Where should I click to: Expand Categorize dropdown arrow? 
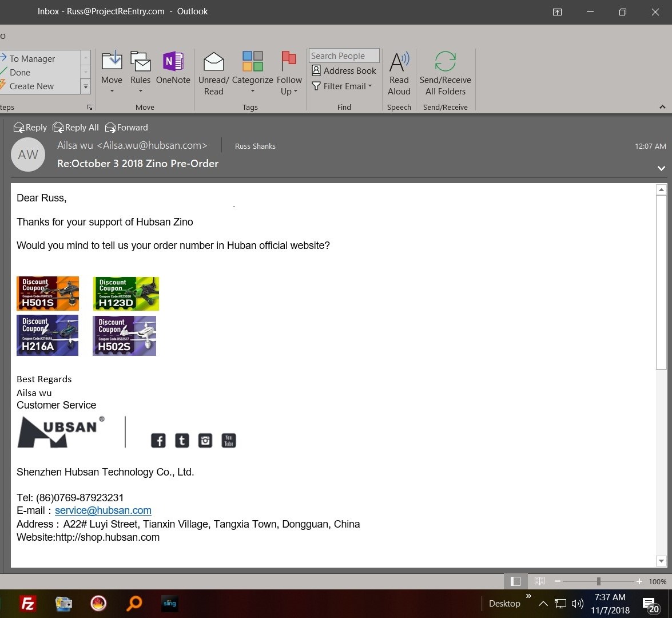pos(252,91)
